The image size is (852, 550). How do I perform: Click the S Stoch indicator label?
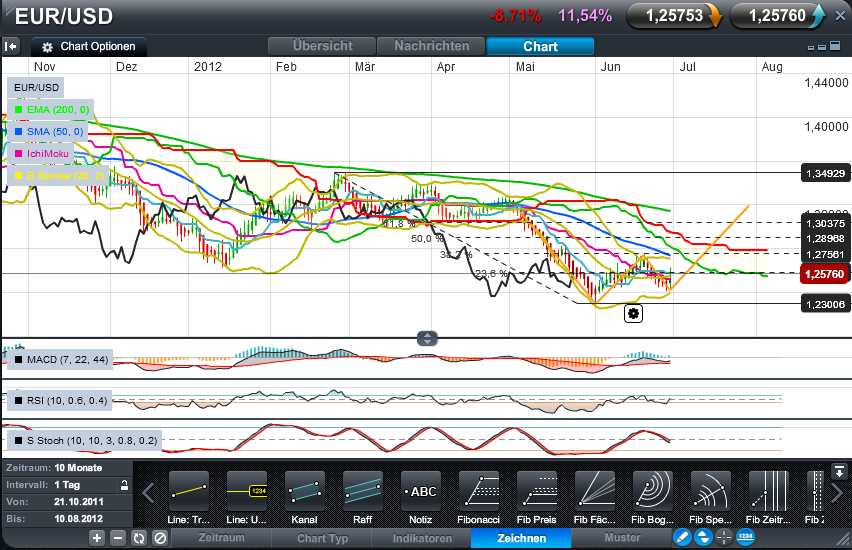(x=85, y=441)
